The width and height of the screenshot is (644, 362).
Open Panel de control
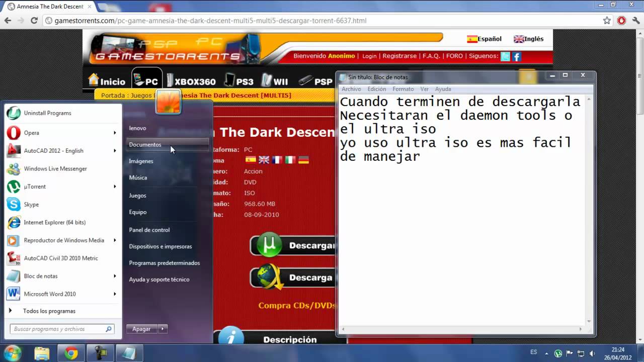(x=149, y=230)
